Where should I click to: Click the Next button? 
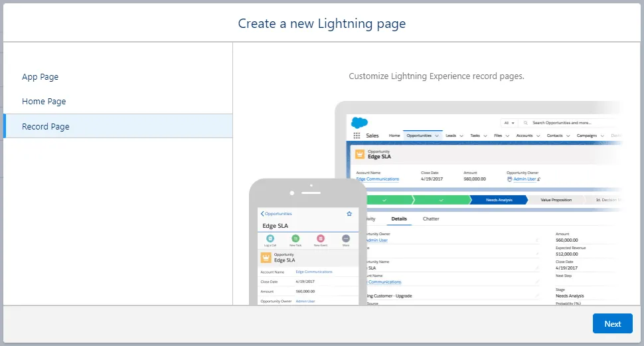[612, 324]
